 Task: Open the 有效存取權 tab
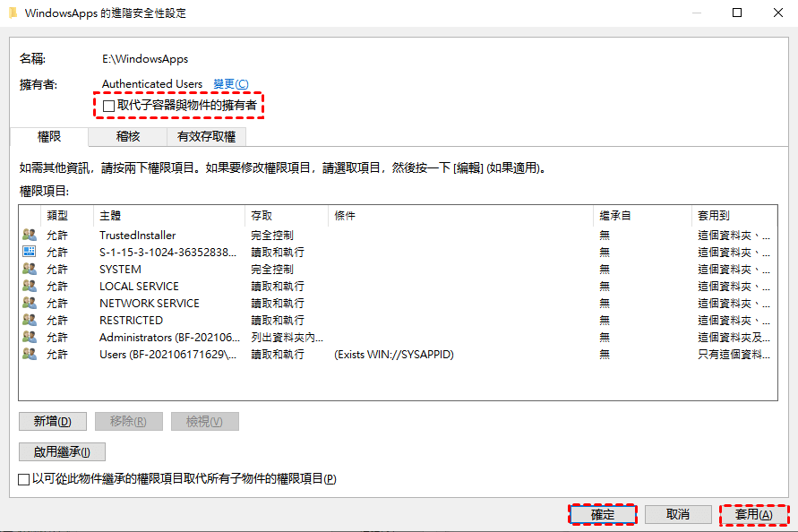click(x=206, y=136)
